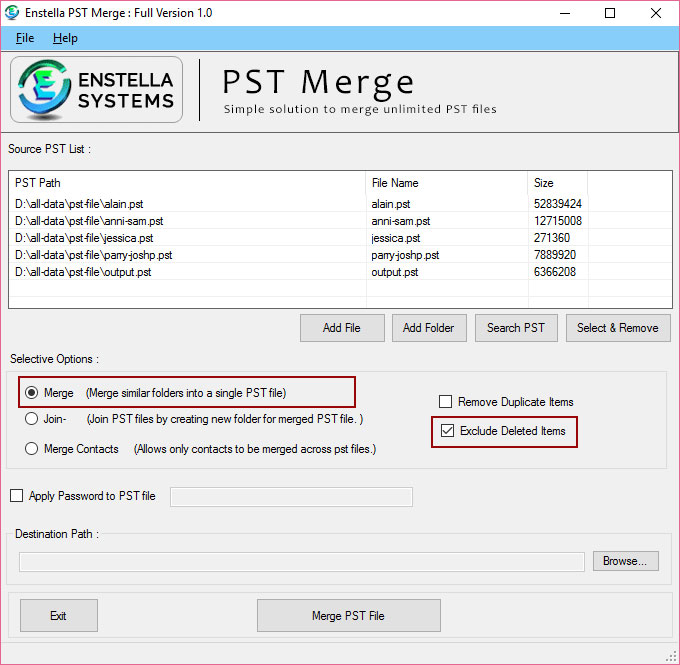Uncheck Exclude Deleted Items
The image size is (680, 665).
(446, 431)
